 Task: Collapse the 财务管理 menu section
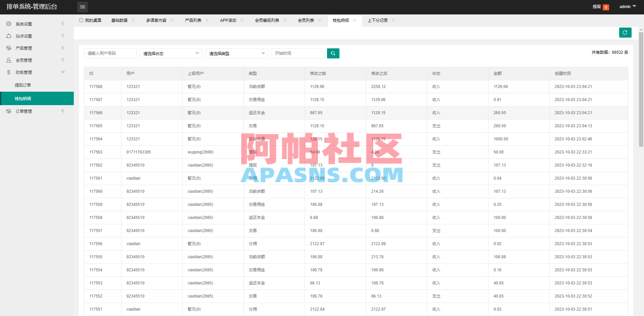point(62,72)
